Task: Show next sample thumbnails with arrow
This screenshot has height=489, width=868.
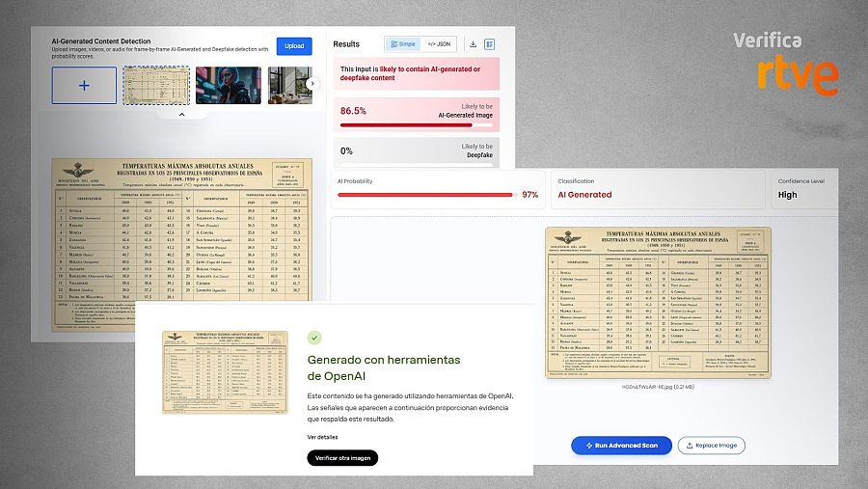Action: pos(312,84)
